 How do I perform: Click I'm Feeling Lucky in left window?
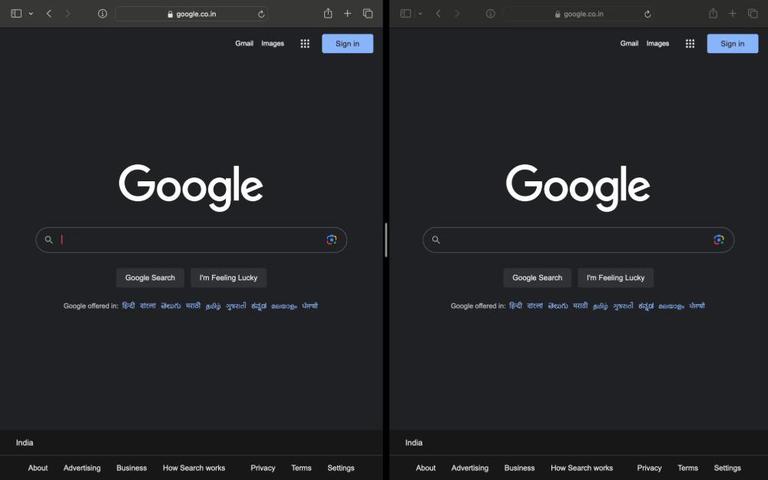[228, 278]
